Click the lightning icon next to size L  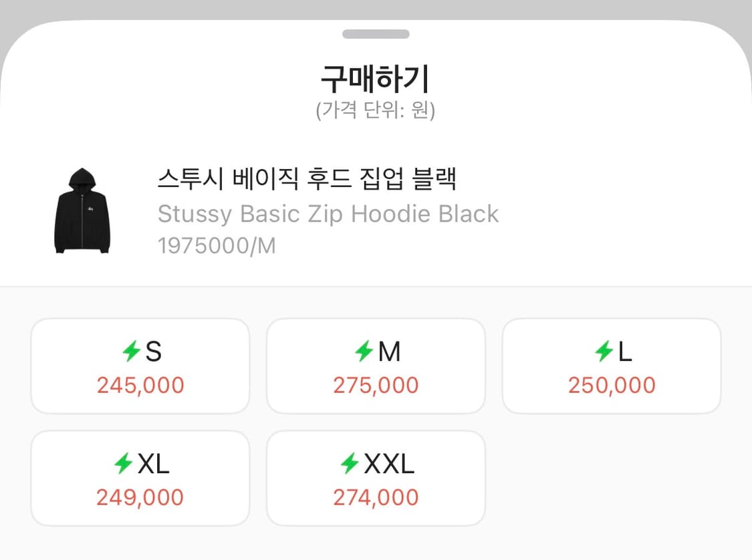point(604,351)
